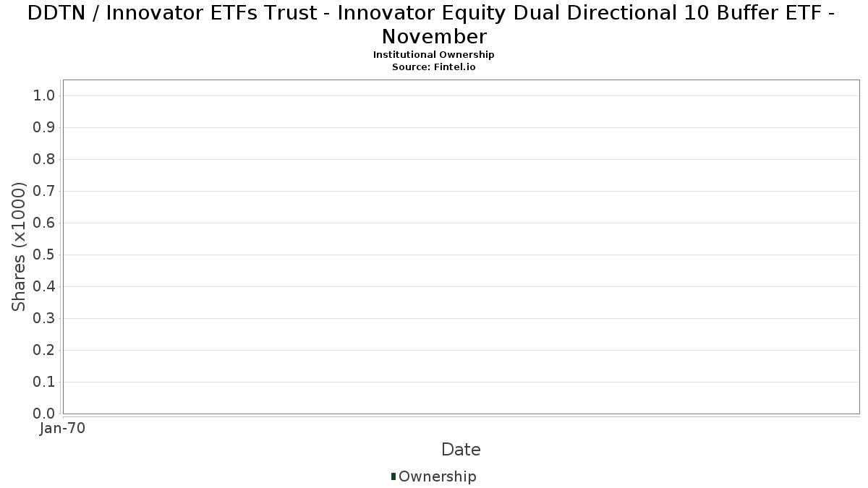
Task: Click the 0.4 y-axis tick label
Action: pos(45,286)
